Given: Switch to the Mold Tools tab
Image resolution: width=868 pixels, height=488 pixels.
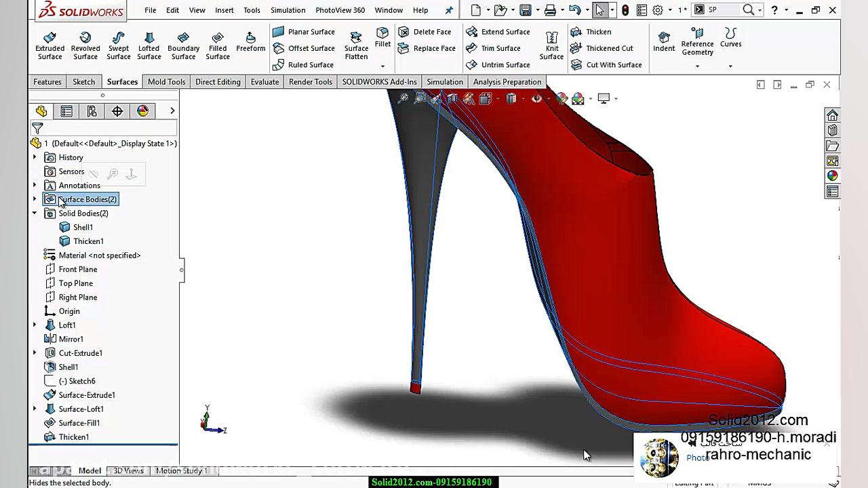Looking at the screenshot, I should click(x=166, y=81).
